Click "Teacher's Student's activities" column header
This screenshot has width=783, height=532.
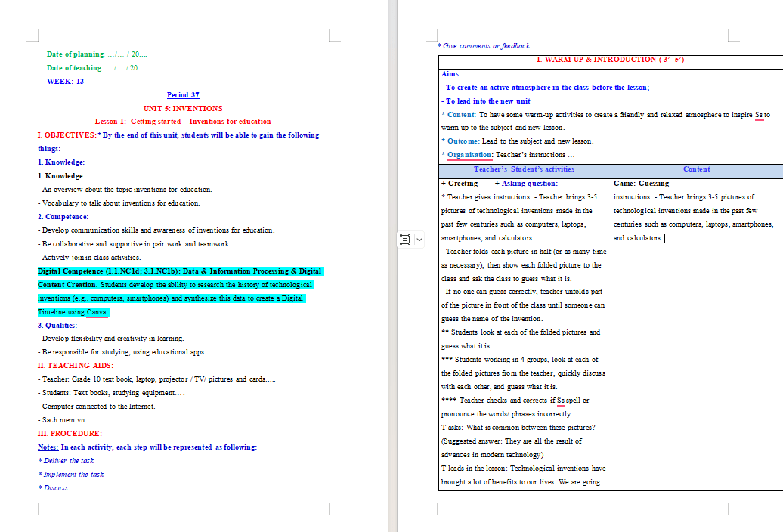(x=524, y=169)
